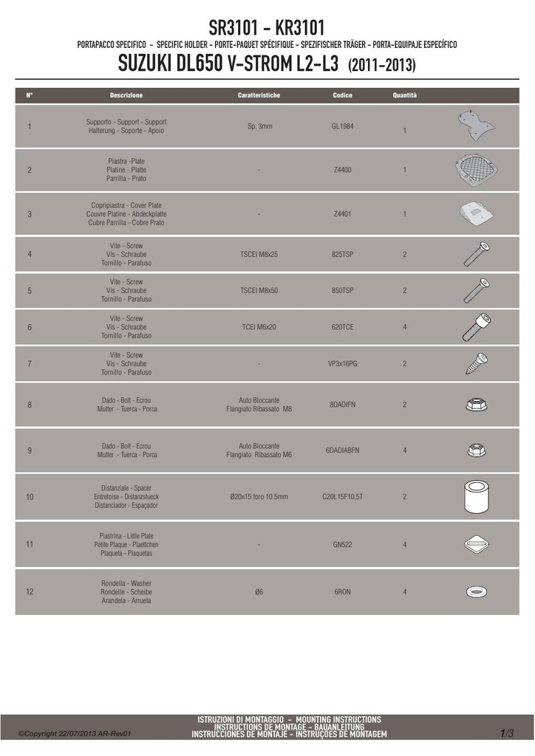Select the copyright 22/07/2013 AR-Rev01 text
535x756 pixels.
[x=75, y=734]
